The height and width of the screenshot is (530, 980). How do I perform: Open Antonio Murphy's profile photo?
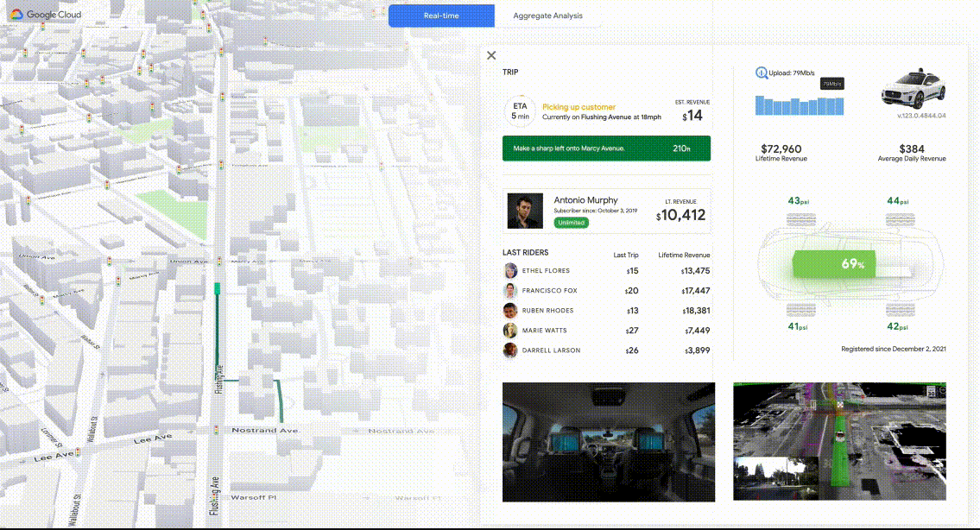click(x=525, y=211)
